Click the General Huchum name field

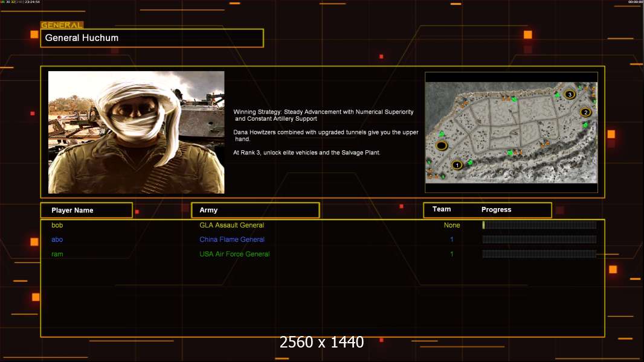click(152, 38)
